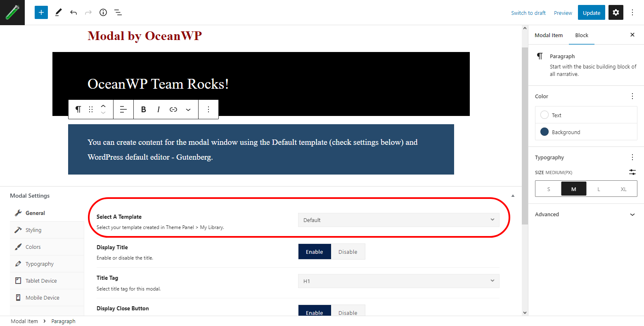The image size is (644, 326).
Task: Collapse the Modal Settings metabox
Action: point(513,196)
